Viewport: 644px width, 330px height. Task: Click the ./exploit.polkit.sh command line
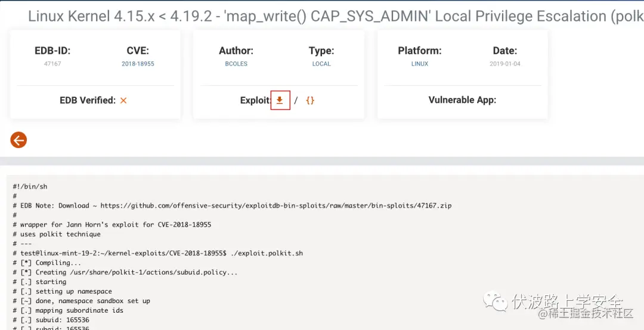[x=157, y=253]
